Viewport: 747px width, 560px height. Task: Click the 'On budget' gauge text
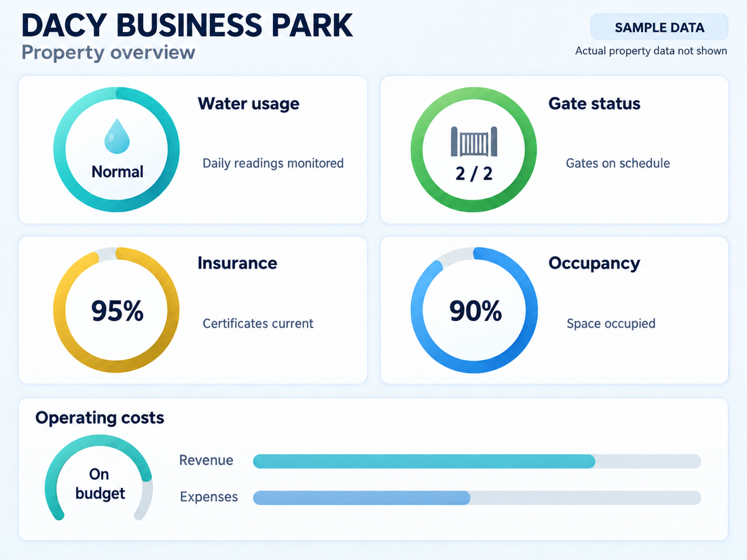100,484
